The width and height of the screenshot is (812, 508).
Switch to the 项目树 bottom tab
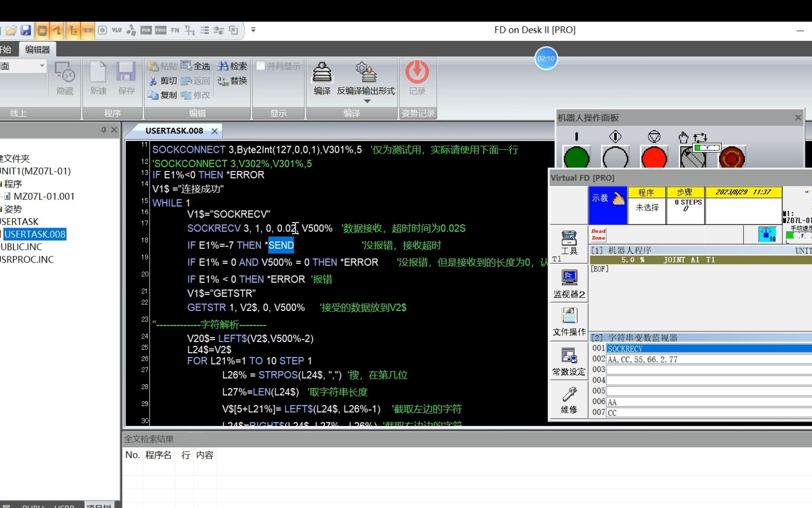pyautogui.click(x=99, y=505)
